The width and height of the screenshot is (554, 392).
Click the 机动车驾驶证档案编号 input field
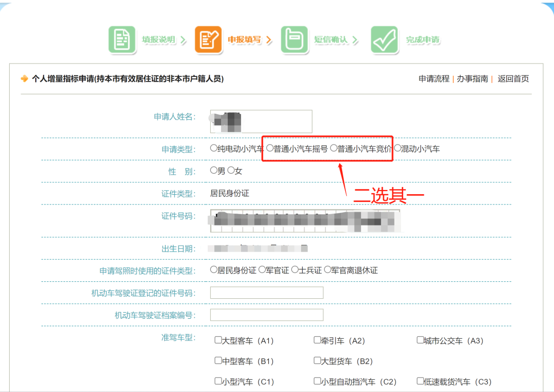[x=267, y=315]
